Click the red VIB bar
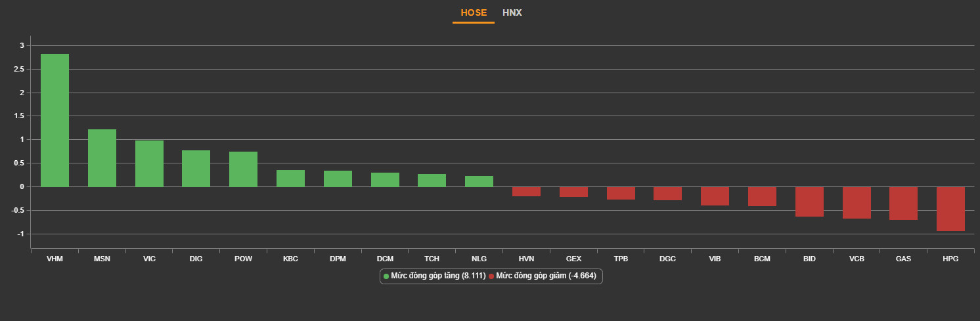Viewport: 980px width, 321px height. [715, 196]
